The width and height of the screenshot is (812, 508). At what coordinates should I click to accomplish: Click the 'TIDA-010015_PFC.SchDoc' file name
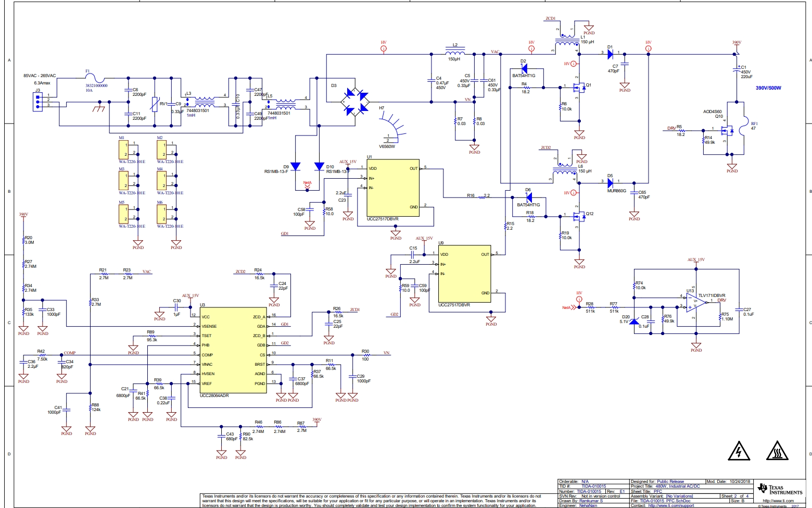(x=665, y=501)
